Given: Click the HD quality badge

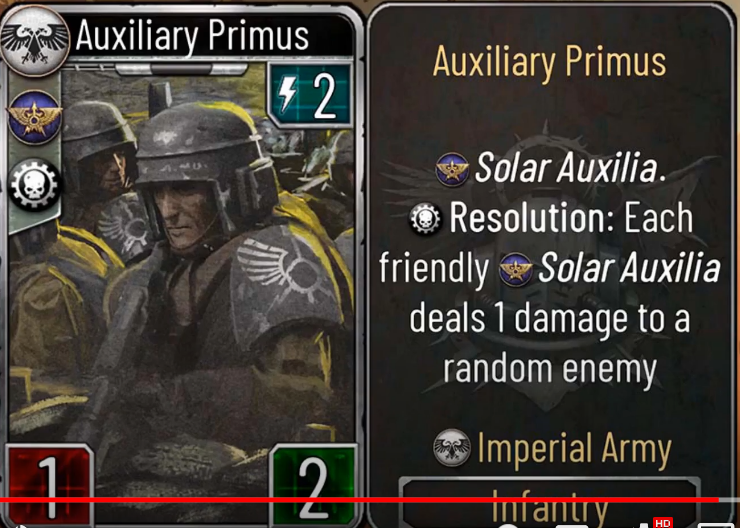Looking at the screenshot, I should (662, 523).
